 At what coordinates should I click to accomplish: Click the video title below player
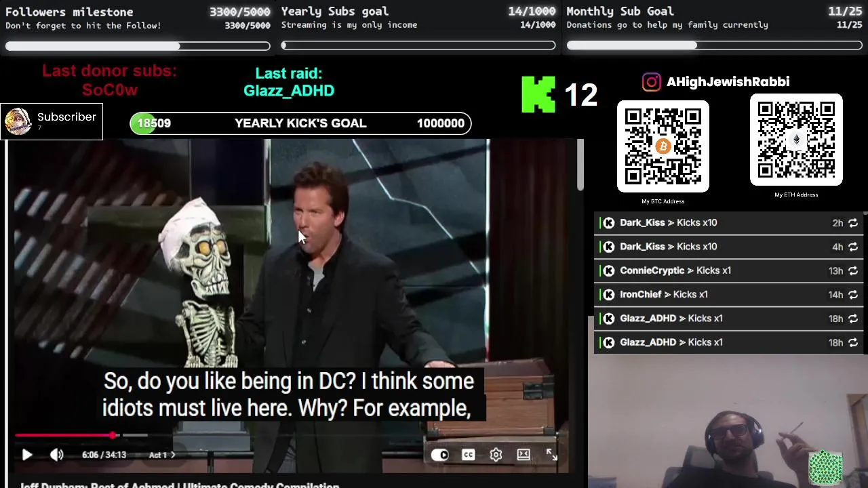pyautogui.click(x=179, y=485)
